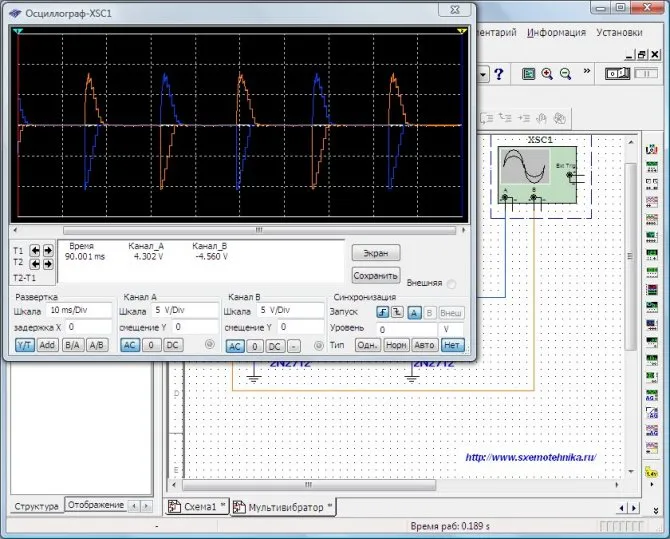The width and height of the screenshot is (670, 539).
Task: Click Channel B Шкала 5 V/Div field
Action: click(291, 310)
